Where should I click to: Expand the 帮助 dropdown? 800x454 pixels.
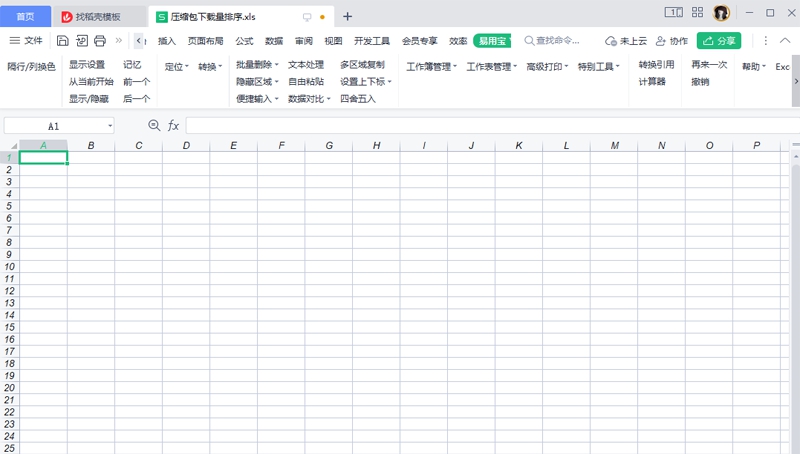click(x=754, y=66)
